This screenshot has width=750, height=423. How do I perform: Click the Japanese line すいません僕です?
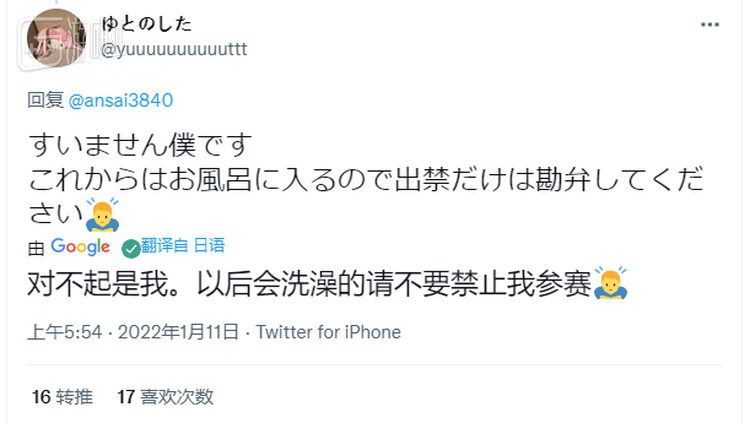(x=140, y=145)
